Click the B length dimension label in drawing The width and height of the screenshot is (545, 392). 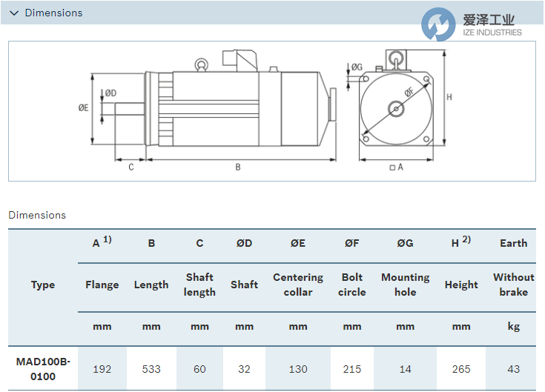click(x=238, y=167)
